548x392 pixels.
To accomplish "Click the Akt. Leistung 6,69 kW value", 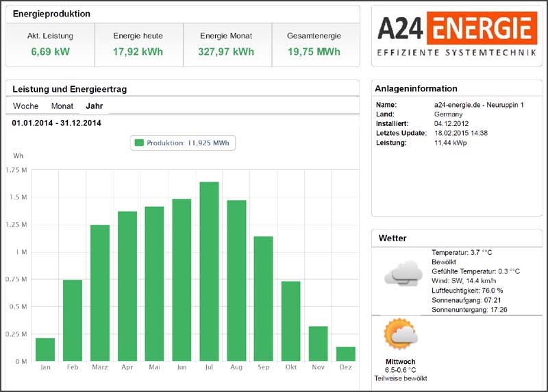I will [50, 51].
